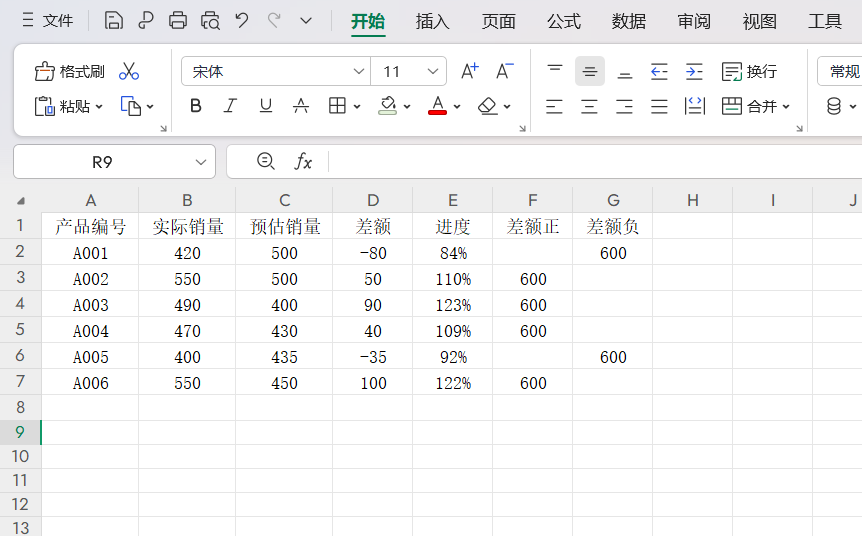Image resolution: width=862 pixels, height=536 pixels.
Task: Open the Name Box dropdown arrow
Action: (x=200, y=162)
